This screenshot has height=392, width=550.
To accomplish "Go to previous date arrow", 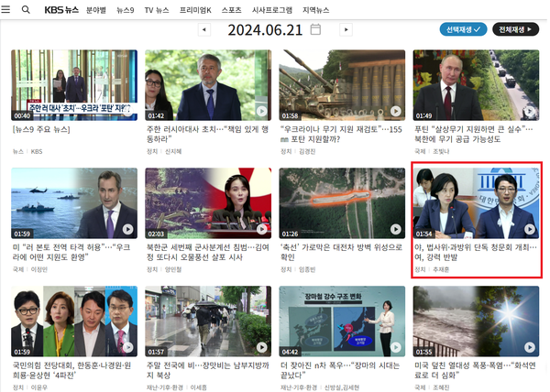I will 204,30.
